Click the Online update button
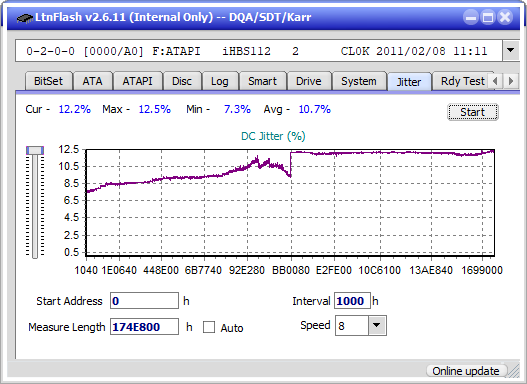The width and height of the screenshot is (527, 384). coord(466,371)
